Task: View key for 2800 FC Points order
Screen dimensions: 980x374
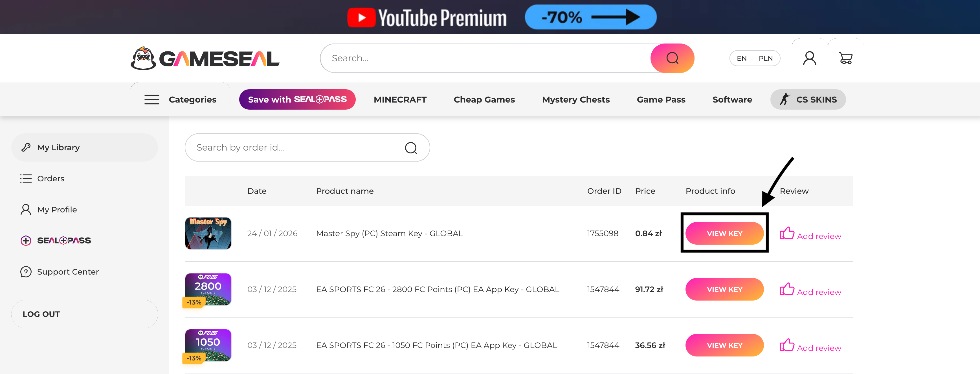Action: click(724, 290)
